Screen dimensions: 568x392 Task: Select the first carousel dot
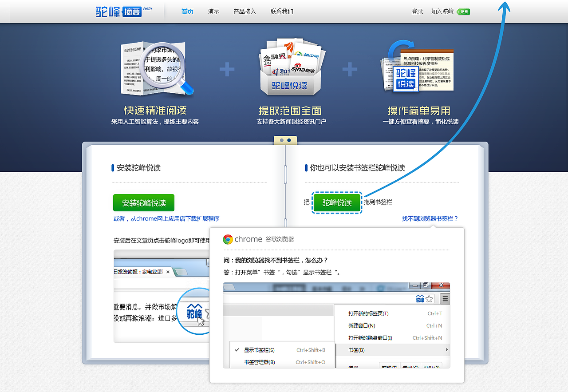pyautogui.click(x=282, y=140)
